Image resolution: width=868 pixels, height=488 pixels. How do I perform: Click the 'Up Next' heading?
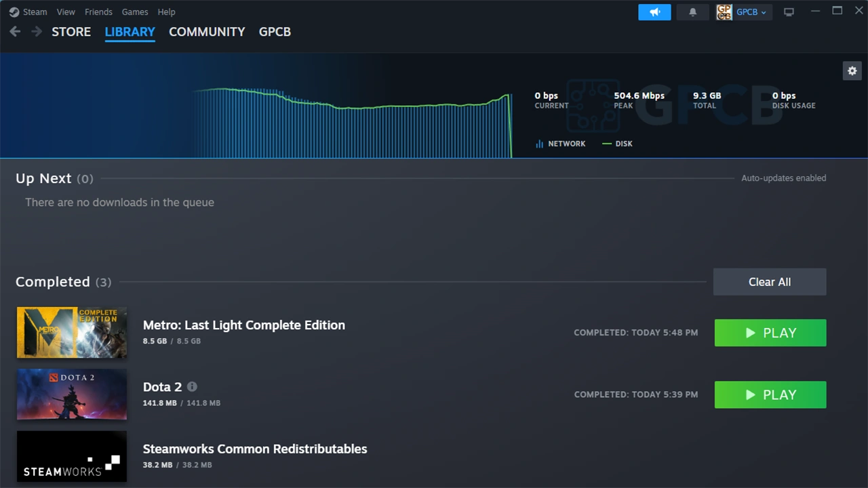click(x=43, y=178)
